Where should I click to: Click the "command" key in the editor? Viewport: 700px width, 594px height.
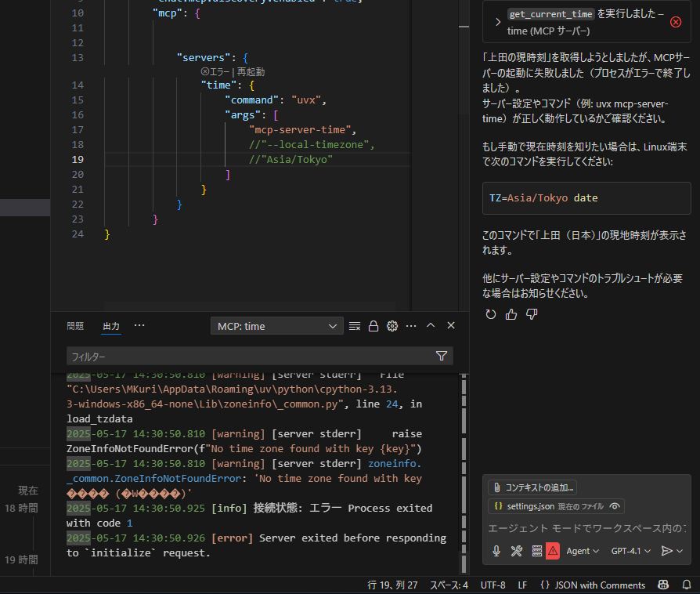(252, 100)
